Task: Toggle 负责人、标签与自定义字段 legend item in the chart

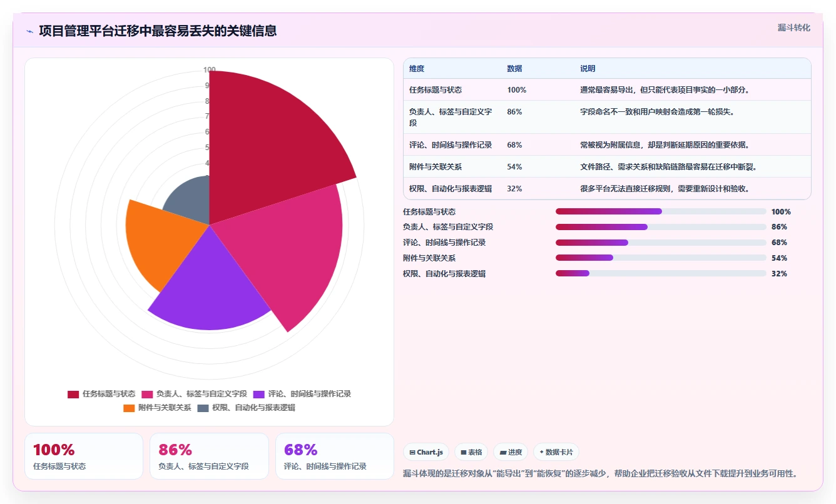Action: pos(195,395)
